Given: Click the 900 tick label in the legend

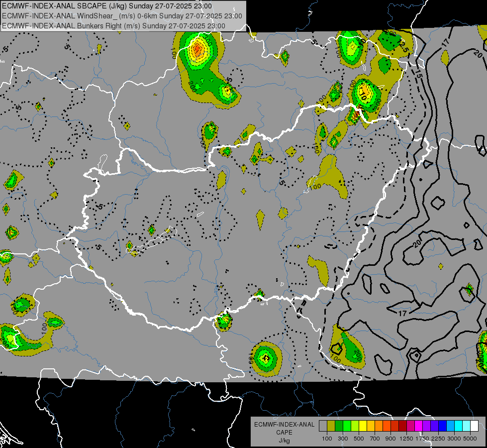Looking at the screenshot, I should [390, 439].
